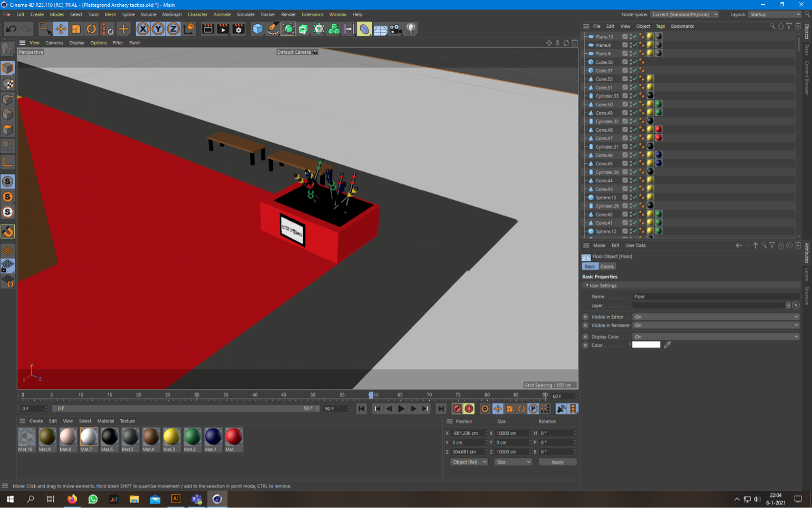Viewport: 812px width, 510px height.
Task: Select the Rotate tool in top toolbar
Action: tap(91, 29)
